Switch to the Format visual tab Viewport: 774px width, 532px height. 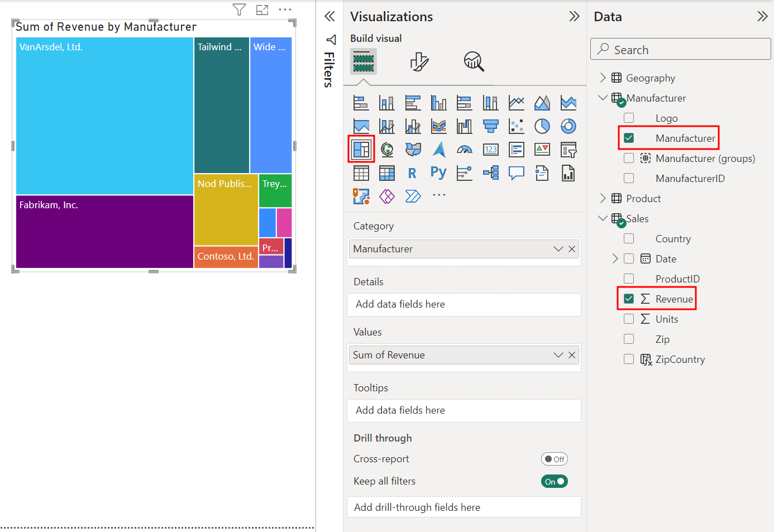(419, 61)
